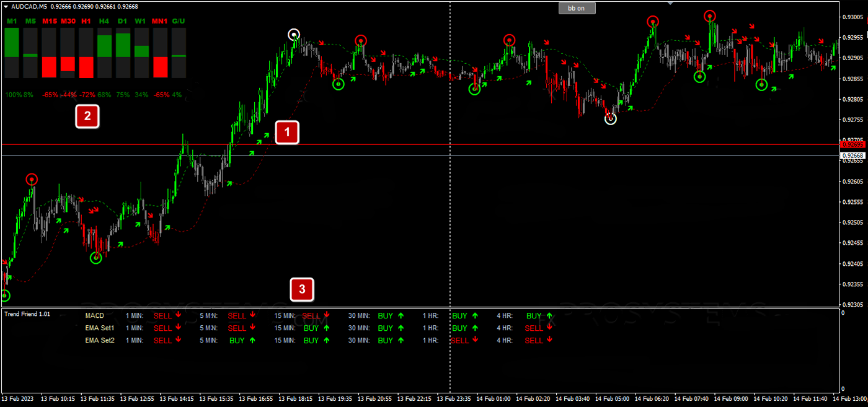Select the white circle marker at the chart peak

point(294,35)
